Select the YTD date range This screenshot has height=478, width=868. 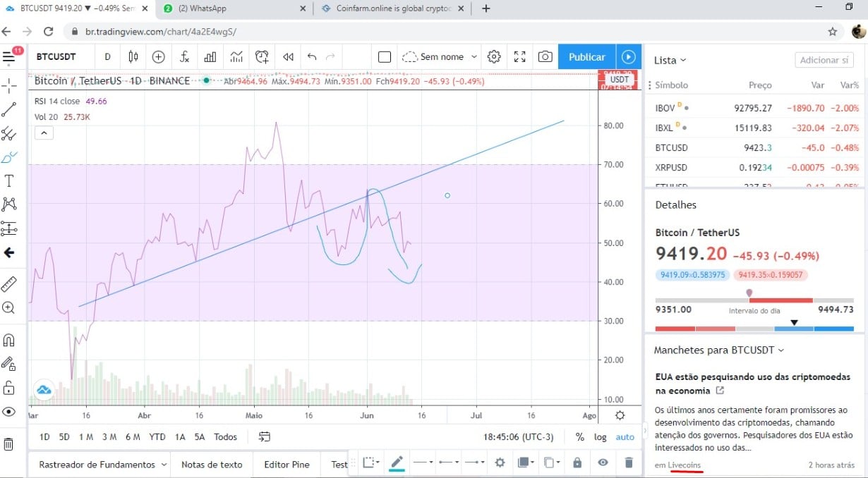157,437
